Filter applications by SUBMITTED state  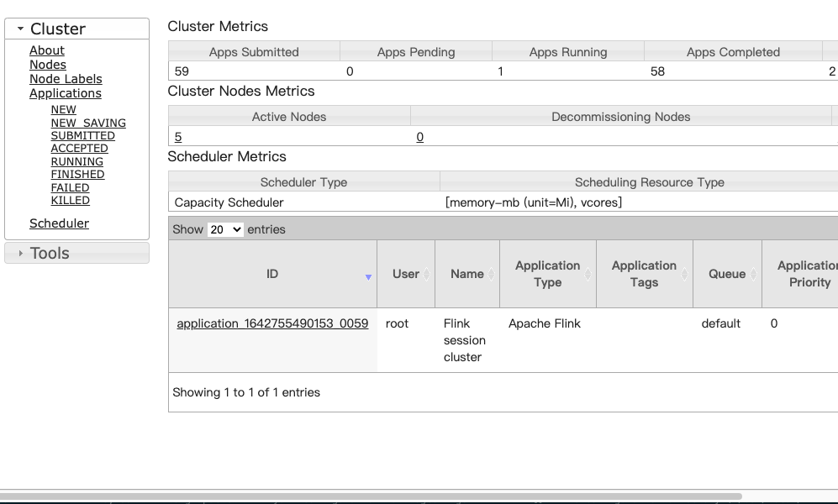click(x=83, y=135)
